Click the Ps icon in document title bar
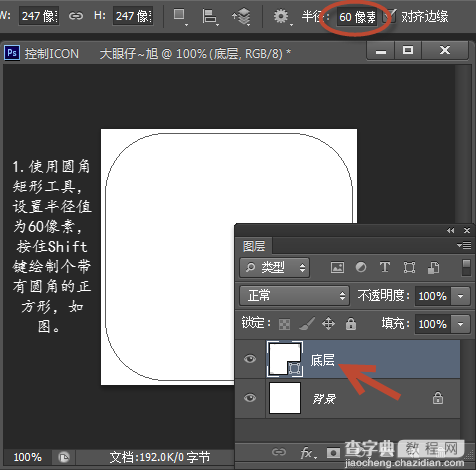The width and height of the screenshot is (476, 470). [12, 53]
